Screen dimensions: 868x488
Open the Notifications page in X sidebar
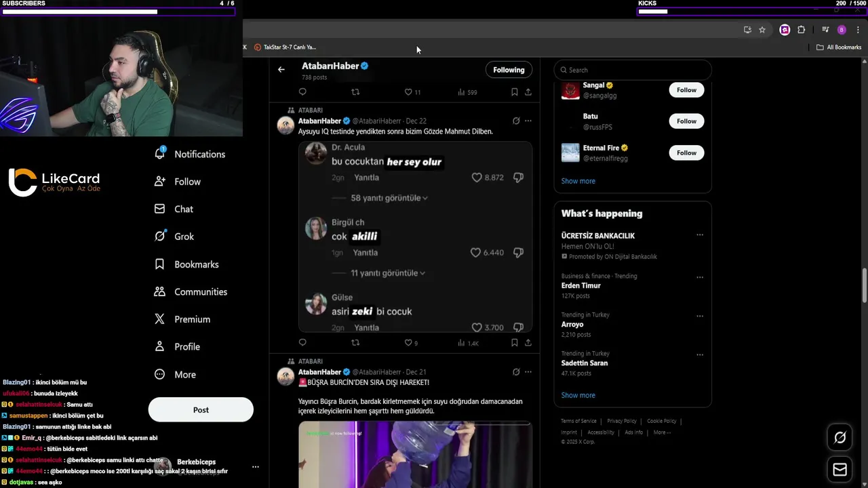pos(190,154)
